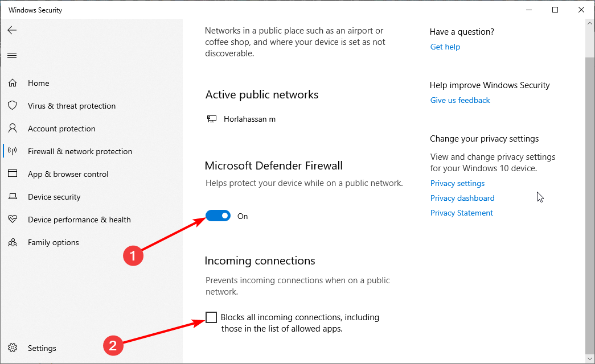
Task: Click the Horlahassan m network name
Action: pyautogui.click(x=250, y=119)
